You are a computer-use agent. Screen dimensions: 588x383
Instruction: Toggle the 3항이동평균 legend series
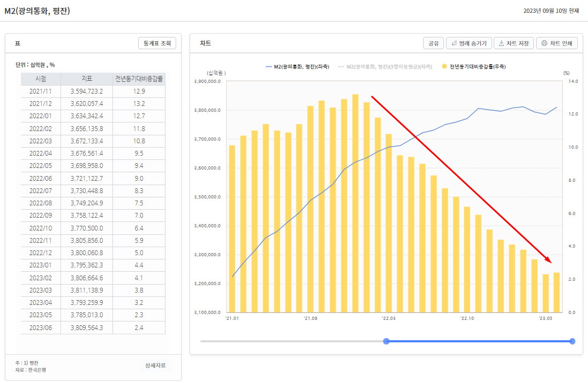[385, 67]
